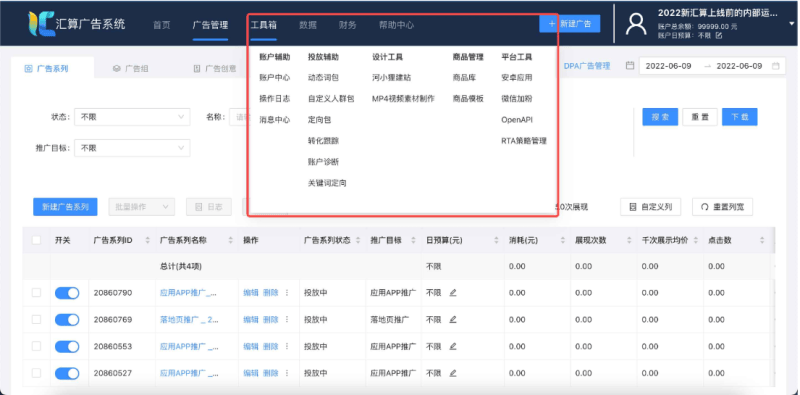The height and width of the screenshot is (395, 800).
Task: Sort by 点击数 column arrows
Action: pos(762,240)
